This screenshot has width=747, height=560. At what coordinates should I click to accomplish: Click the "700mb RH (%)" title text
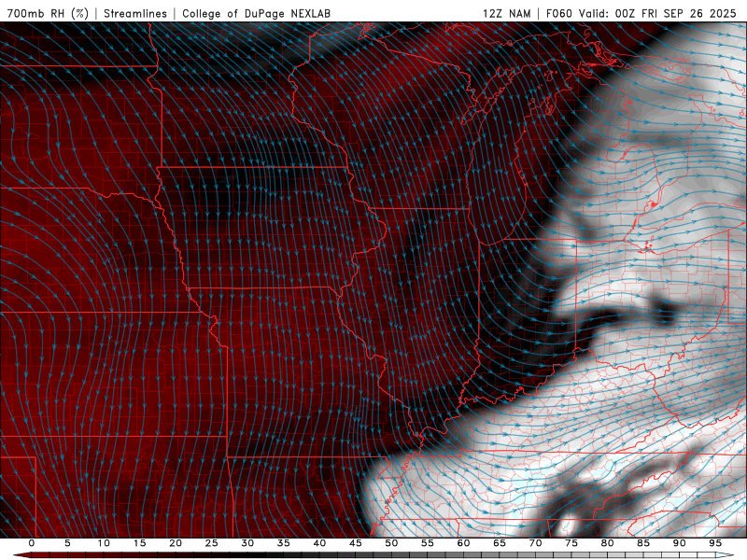point(49,13)
